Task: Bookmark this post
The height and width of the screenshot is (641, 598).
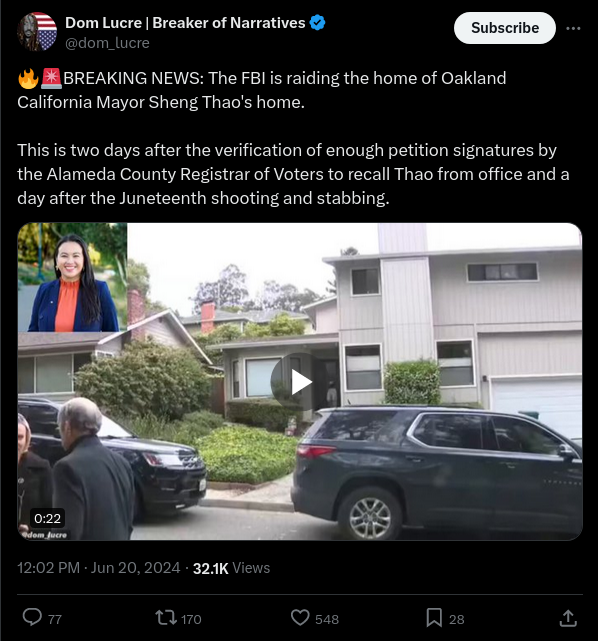Action: coord(434,618)
